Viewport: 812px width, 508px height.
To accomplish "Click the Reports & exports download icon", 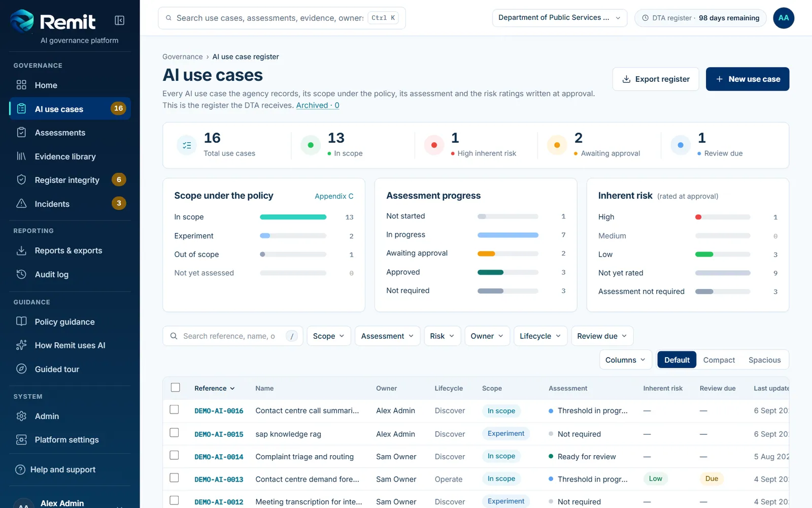I will pos(21,250).
